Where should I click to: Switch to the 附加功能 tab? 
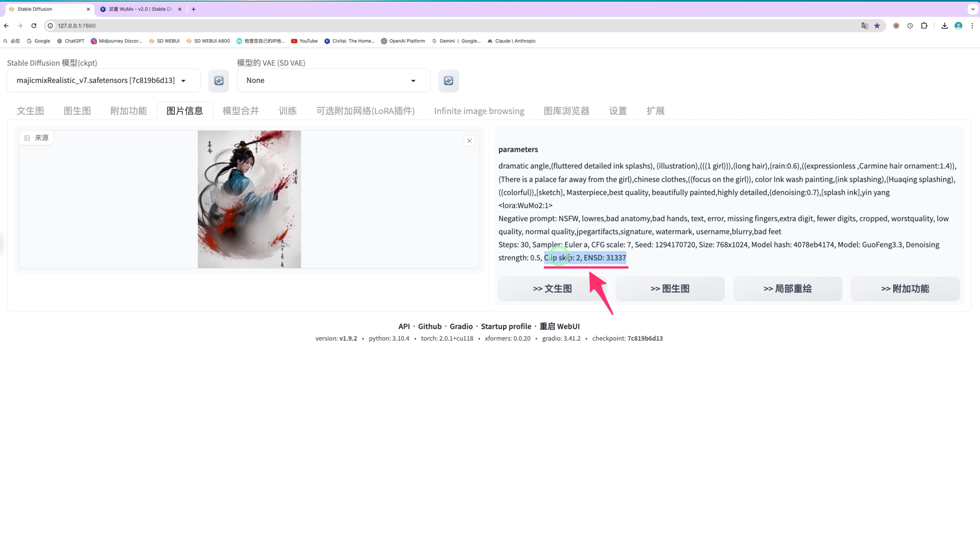[x=129, y=111]
